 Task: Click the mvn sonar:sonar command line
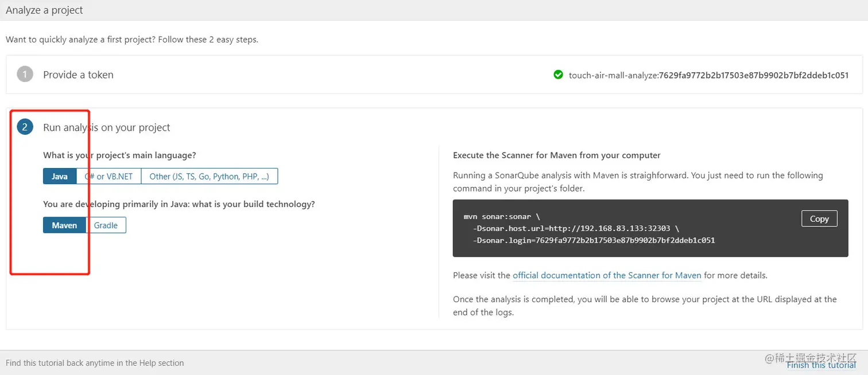point(502,217)
